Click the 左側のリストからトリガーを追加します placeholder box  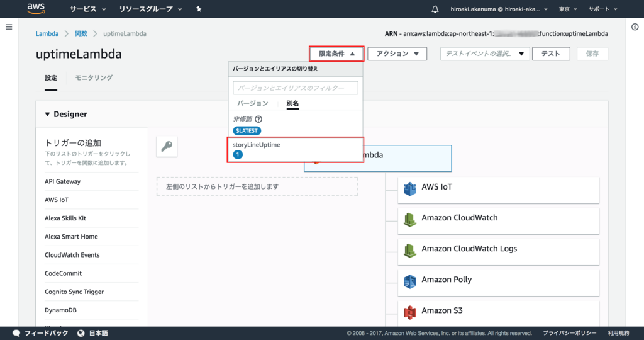pyautogui.click(x=257, y=186)
